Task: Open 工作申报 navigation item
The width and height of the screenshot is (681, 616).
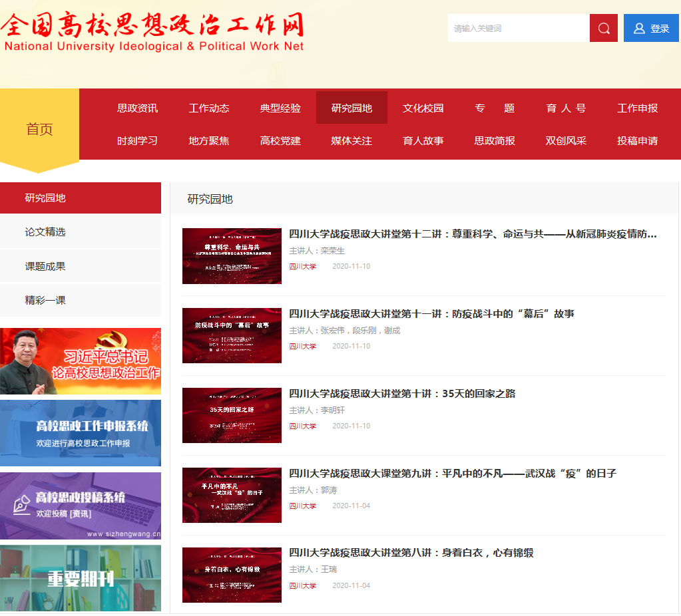Action: [x=637, y=108]
